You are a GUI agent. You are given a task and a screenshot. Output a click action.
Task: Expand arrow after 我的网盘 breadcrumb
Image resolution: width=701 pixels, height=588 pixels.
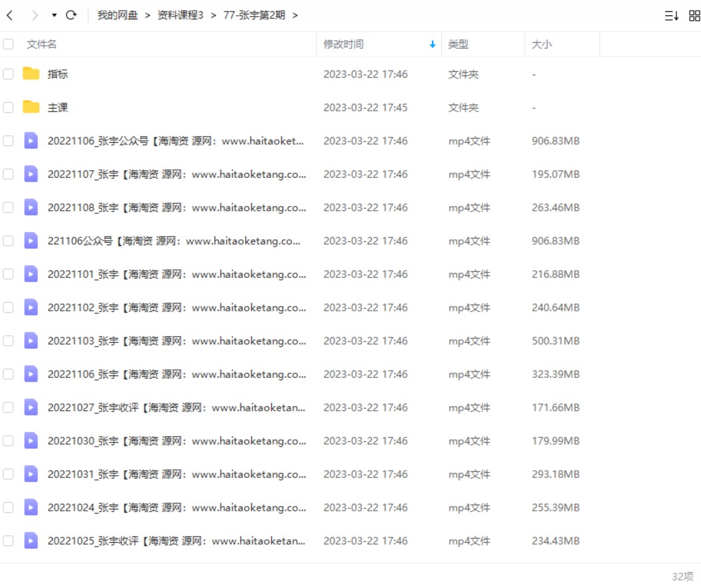pyautogui.click(x=147, y=15)
